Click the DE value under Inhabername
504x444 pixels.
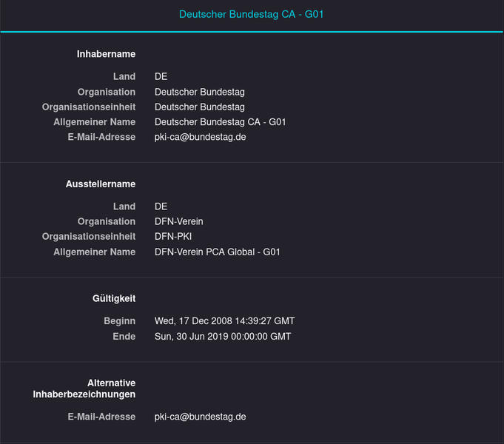click(161, 77)
